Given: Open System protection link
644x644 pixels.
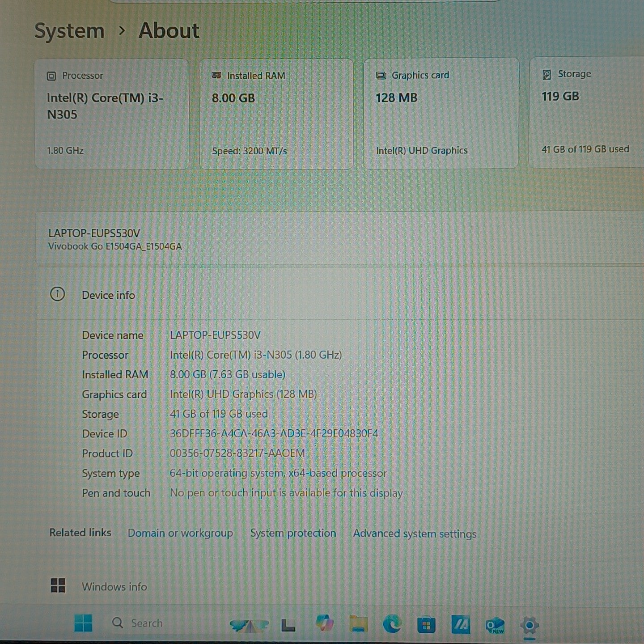Looking at the screenshot, I should 293,533.
